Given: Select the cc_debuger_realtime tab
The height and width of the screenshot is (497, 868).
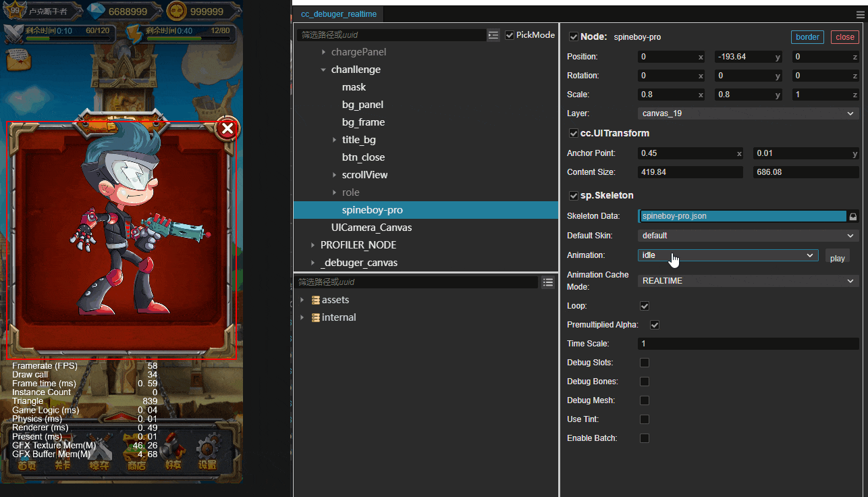Looking at the screenshot, I should pyautogui.click(x=339, y=14).
